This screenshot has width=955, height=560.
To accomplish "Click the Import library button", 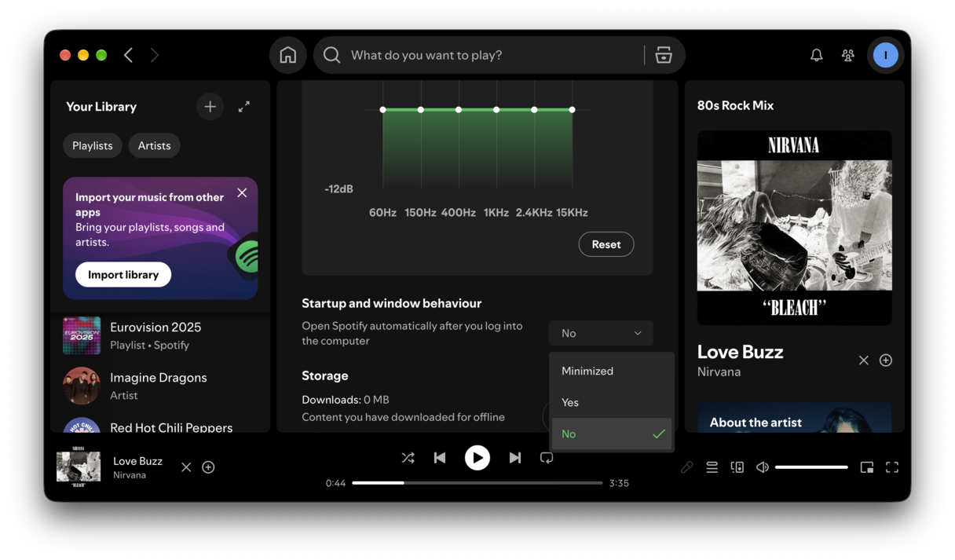I will coord(123,274).
